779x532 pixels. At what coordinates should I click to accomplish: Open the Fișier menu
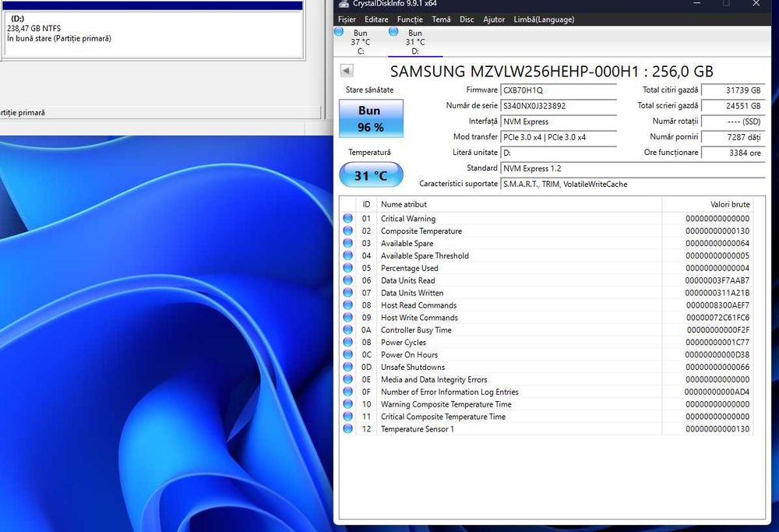pos(347,19)
